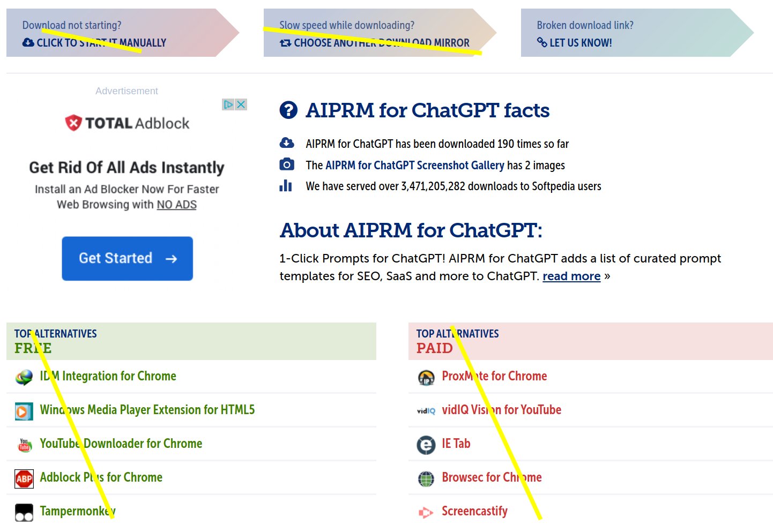Click the ProxMate for Chrome icon
The height and width of the screenshot is (532, 773).
pyautogui.click(x=426, y=377)
